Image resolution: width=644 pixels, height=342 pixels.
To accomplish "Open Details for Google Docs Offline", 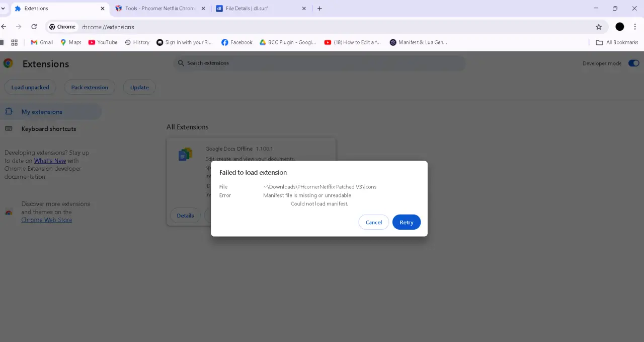I will pos(185,216).
